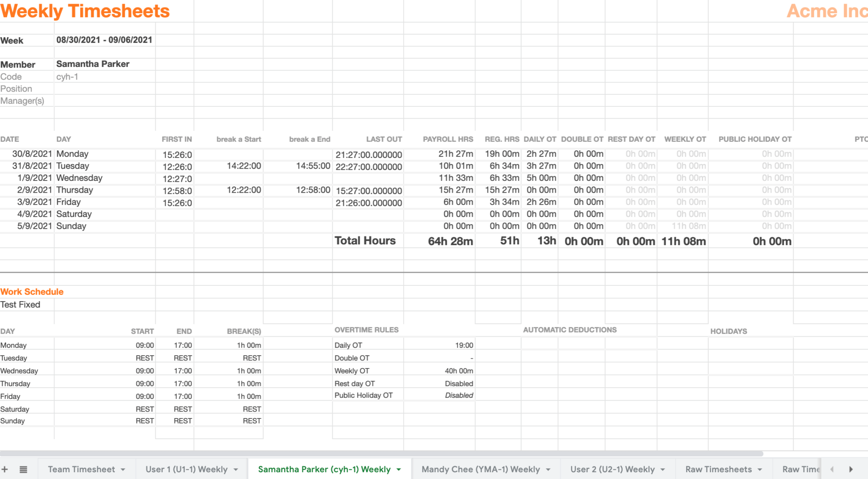Open the all sheets list icon
Image resolution: width=868 pixels, height=479 pixels.
pos(23,469)
